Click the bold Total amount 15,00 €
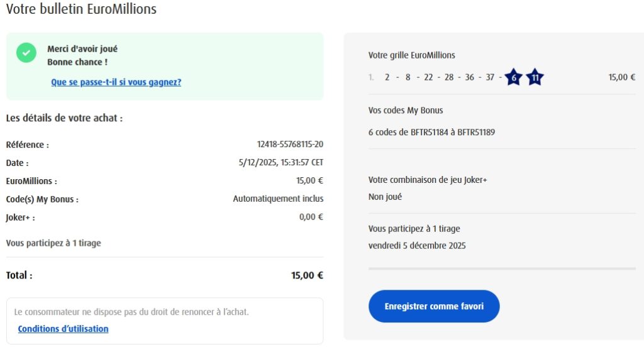The image size is (644, 352). [307, 275]
